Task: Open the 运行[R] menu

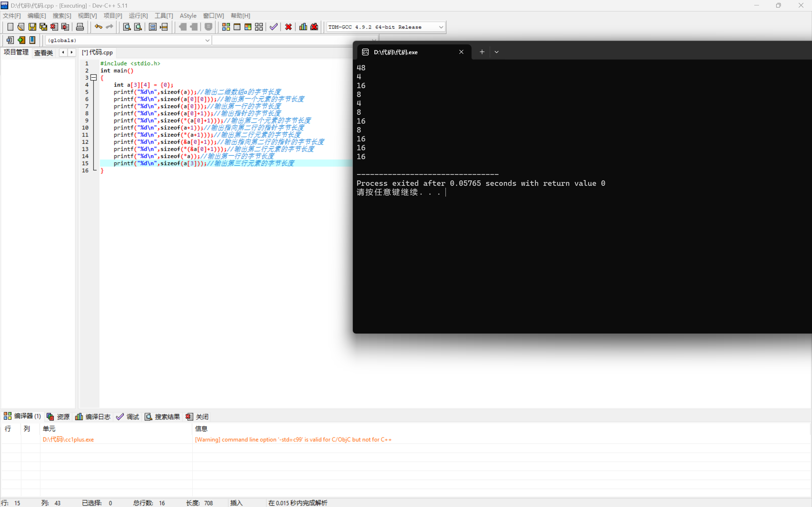Action: (138, 16)
